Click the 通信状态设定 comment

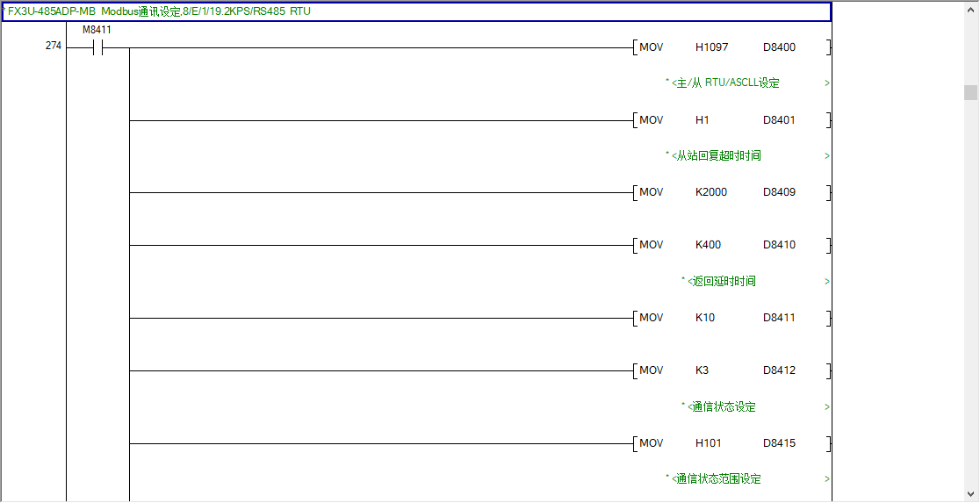[x=724, y=407]
